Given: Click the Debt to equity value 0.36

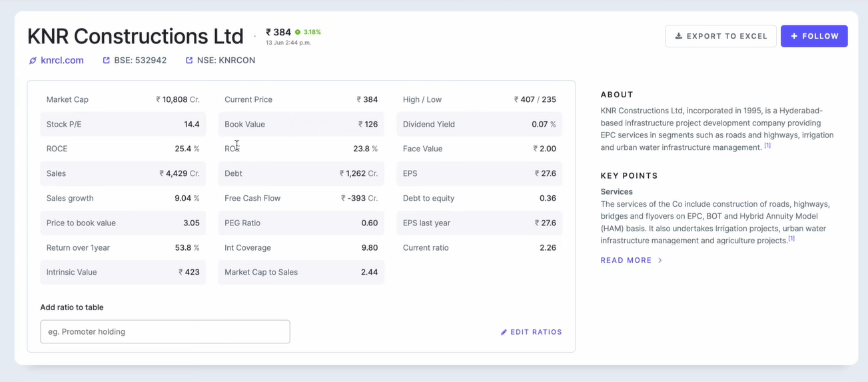Looking at the screenshot, I should coord(548,198).
